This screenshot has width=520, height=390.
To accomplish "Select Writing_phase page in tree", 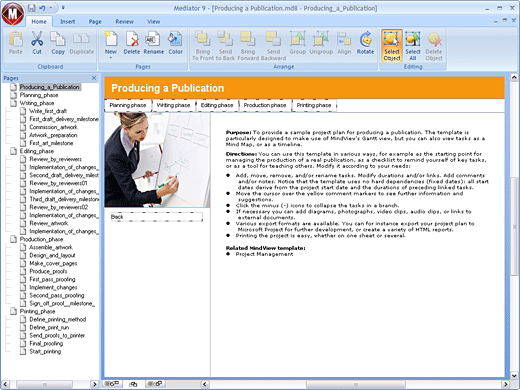I will [37, 103].
